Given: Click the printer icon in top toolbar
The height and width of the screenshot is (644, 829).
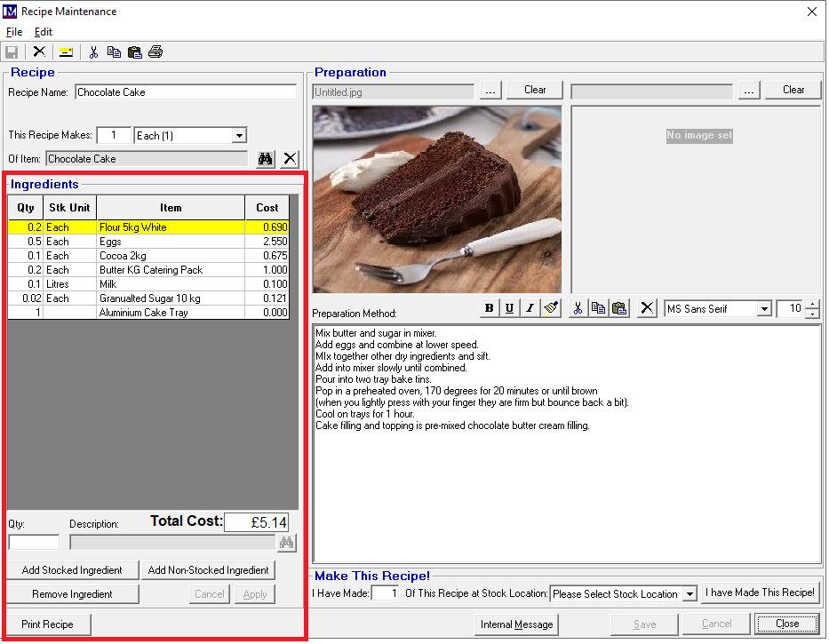Looking at the screenshot, I should (155, 52).
